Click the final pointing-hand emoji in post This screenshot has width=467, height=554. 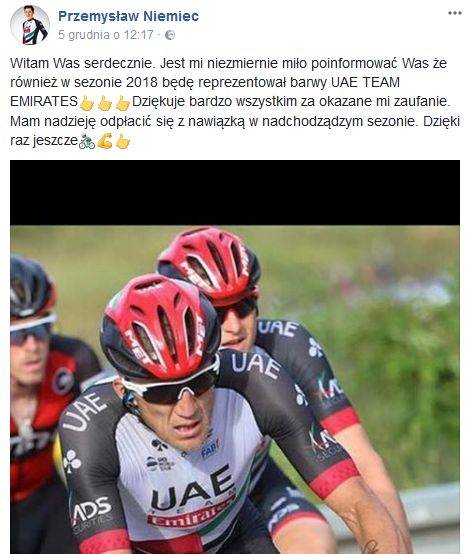pos(123,141)
